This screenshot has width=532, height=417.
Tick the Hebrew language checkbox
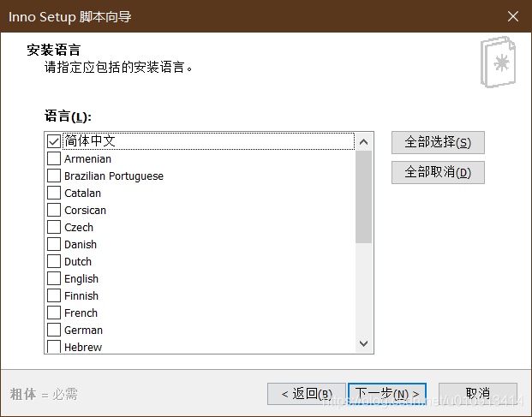pos(54,347)
